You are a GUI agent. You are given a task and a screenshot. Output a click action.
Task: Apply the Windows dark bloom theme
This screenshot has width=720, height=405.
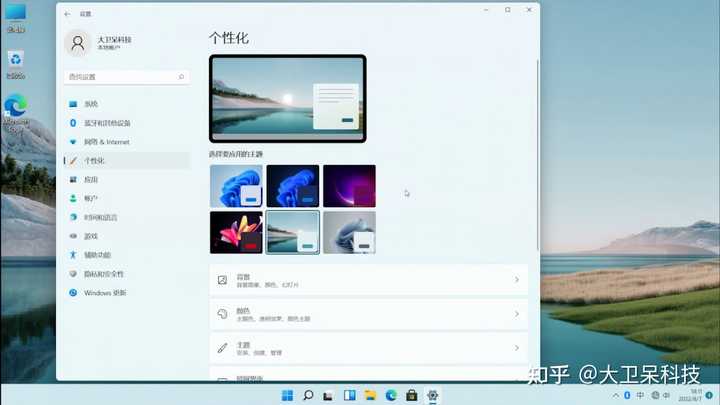coord(292,186)
